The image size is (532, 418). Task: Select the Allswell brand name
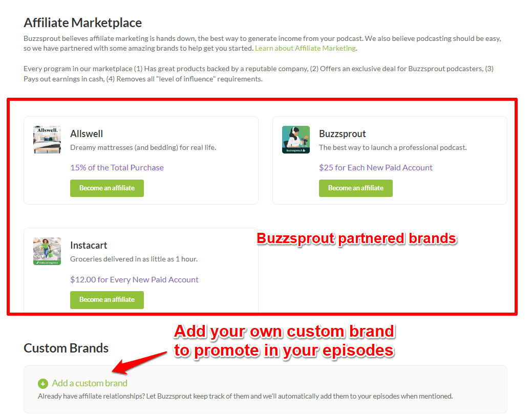tap(86, 134)
